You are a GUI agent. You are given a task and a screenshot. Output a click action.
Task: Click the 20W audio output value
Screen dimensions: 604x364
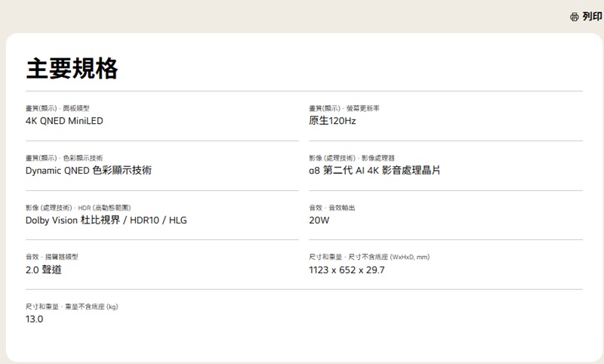tap(319, 220)
